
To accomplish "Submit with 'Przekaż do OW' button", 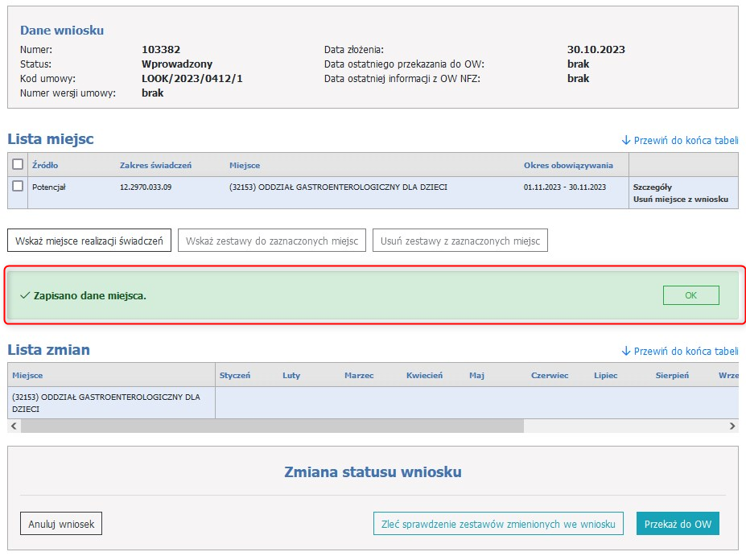I will pos(678,524).
